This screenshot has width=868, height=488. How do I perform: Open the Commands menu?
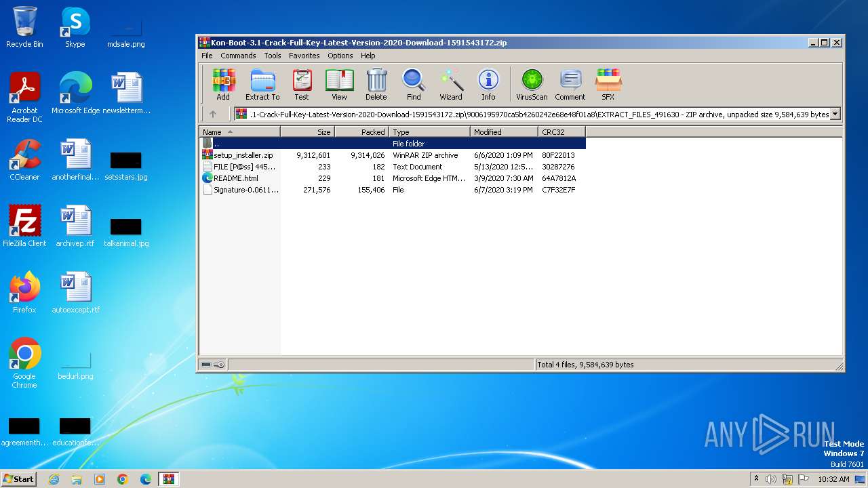238,56
